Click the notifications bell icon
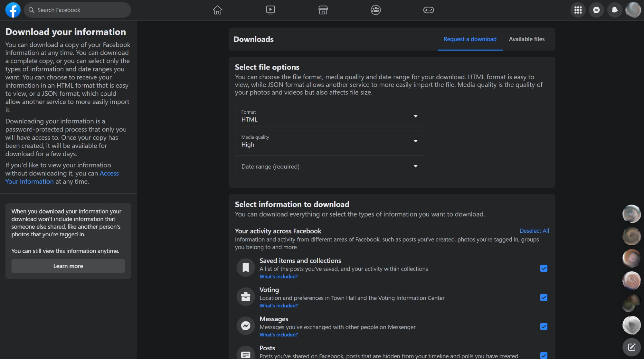Viewport: 644px width, 359px height. coord(615,9)
